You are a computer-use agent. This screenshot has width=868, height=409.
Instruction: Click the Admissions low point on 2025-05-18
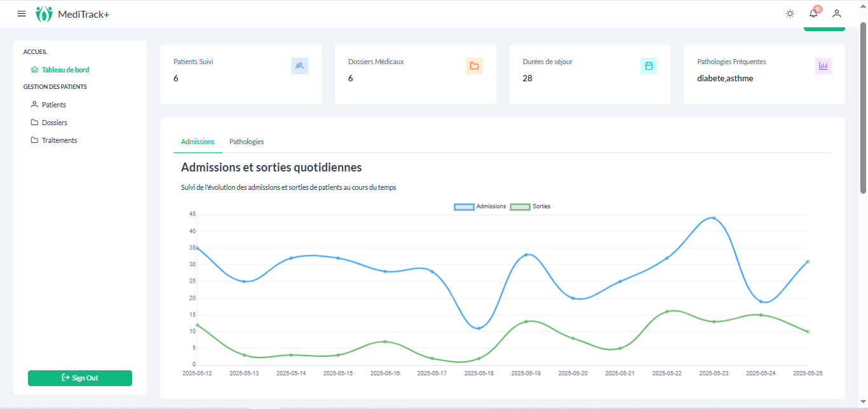[x=479, y=328]
